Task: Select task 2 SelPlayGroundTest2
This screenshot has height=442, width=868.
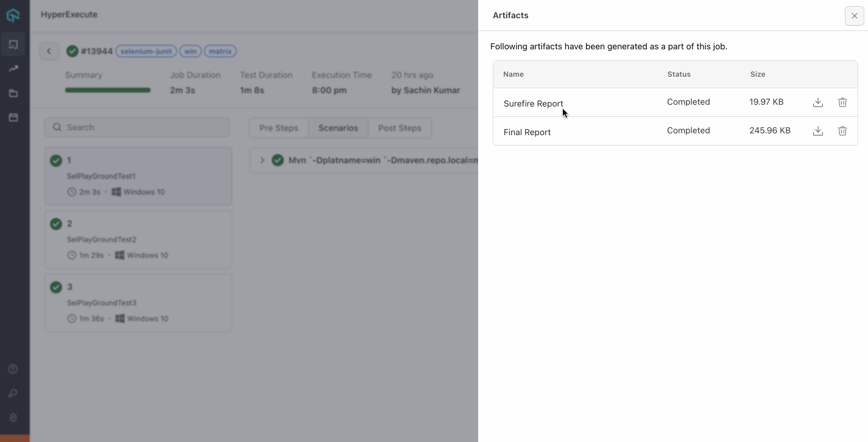Action: [138, 239]
